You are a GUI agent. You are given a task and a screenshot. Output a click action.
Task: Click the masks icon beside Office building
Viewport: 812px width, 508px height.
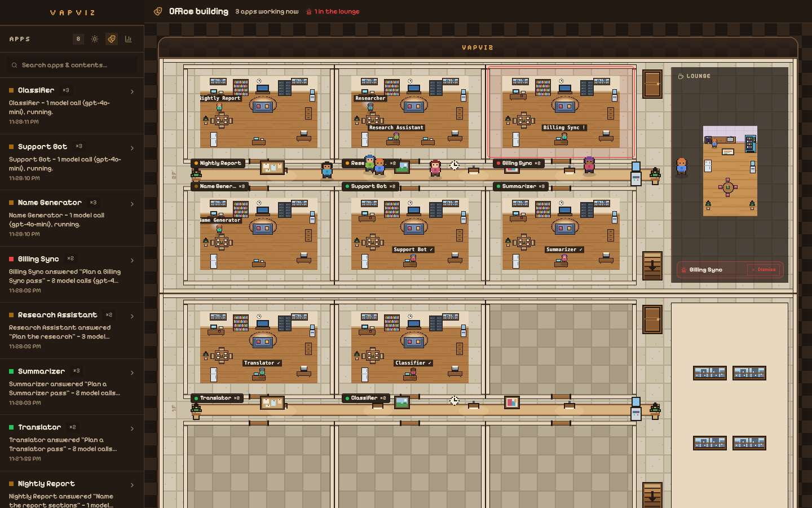point(158,11)
